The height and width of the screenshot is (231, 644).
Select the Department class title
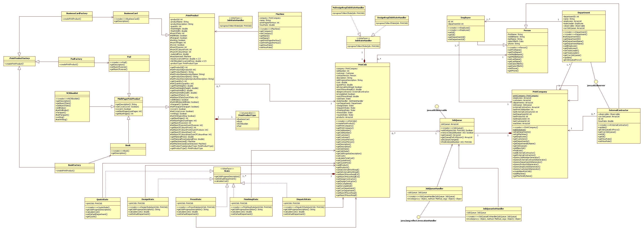(x=584, y=12)
